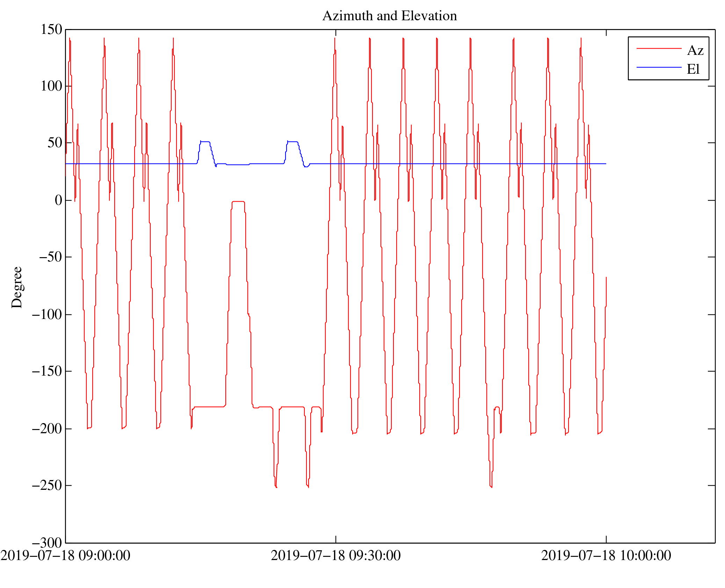Select the Az legend text label
The image size is (725, 588).
[695, 51]
